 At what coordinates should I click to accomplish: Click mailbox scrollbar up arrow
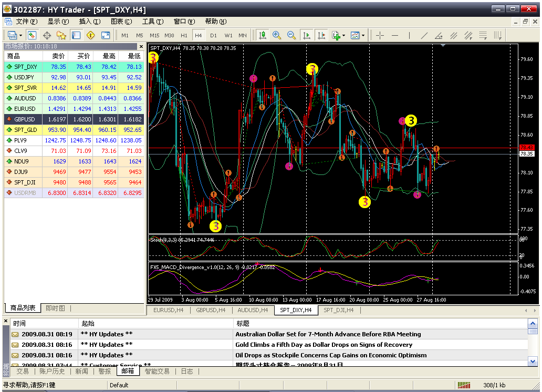[533, 324]
